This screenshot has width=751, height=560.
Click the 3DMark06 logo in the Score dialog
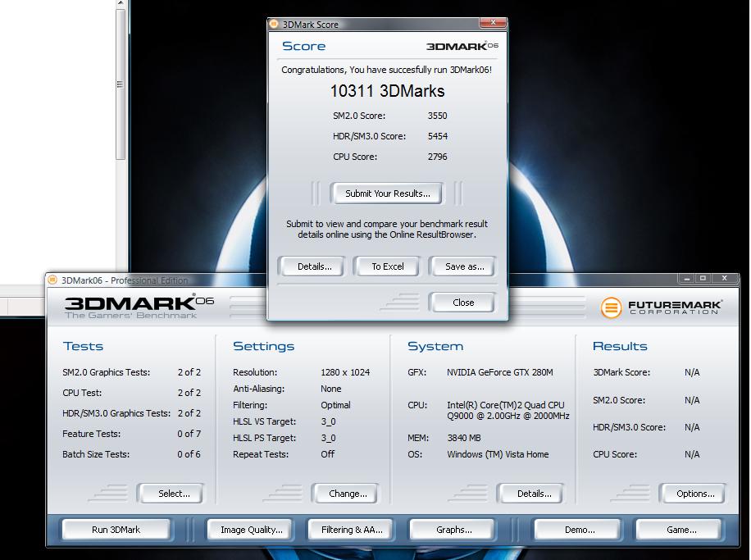tap(462, 46)
